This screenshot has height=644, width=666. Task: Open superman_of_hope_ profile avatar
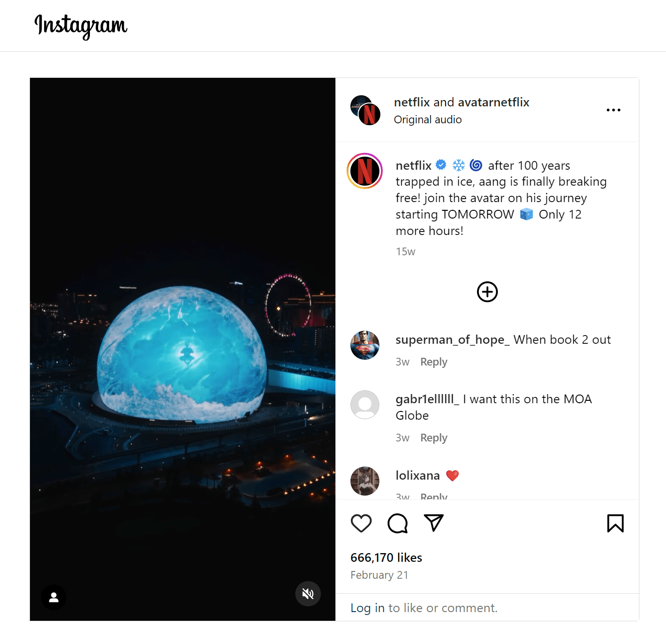[x=365, y=345]
